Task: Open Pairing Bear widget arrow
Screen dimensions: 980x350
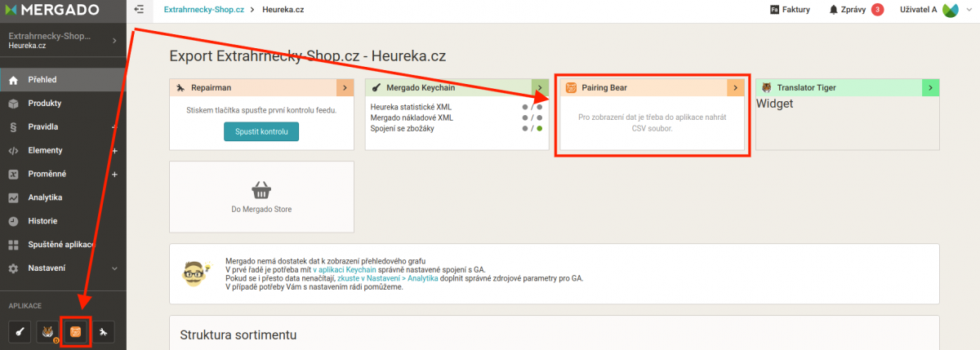Action: (735, 87)
